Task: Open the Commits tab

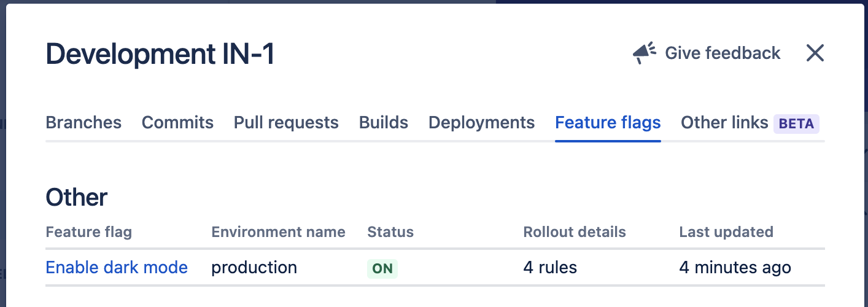Action: (x=177, y=123)
